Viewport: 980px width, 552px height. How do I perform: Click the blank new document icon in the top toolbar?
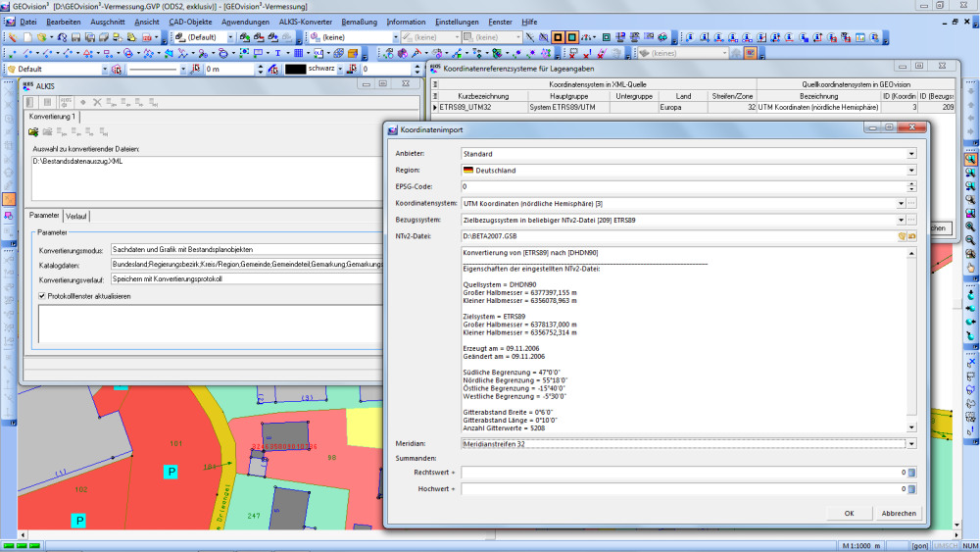(27, 37)
